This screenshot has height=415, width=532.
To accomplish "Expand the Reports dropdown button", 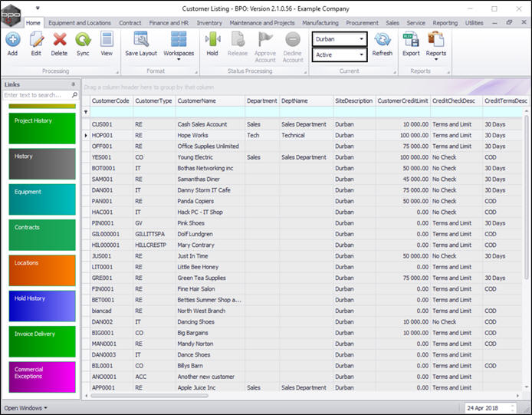I will [x=436, y=60].
